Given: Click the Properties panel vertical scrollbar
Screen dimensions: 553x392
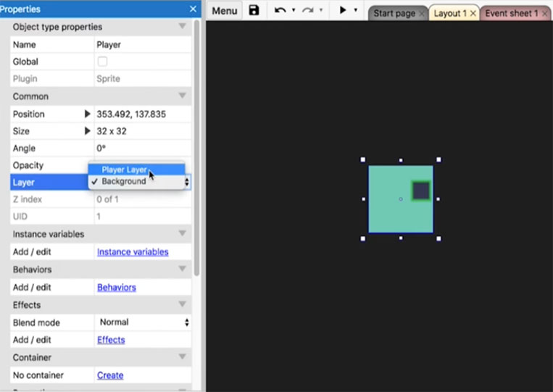Looking at the screenshot, I should coord(197,148).
